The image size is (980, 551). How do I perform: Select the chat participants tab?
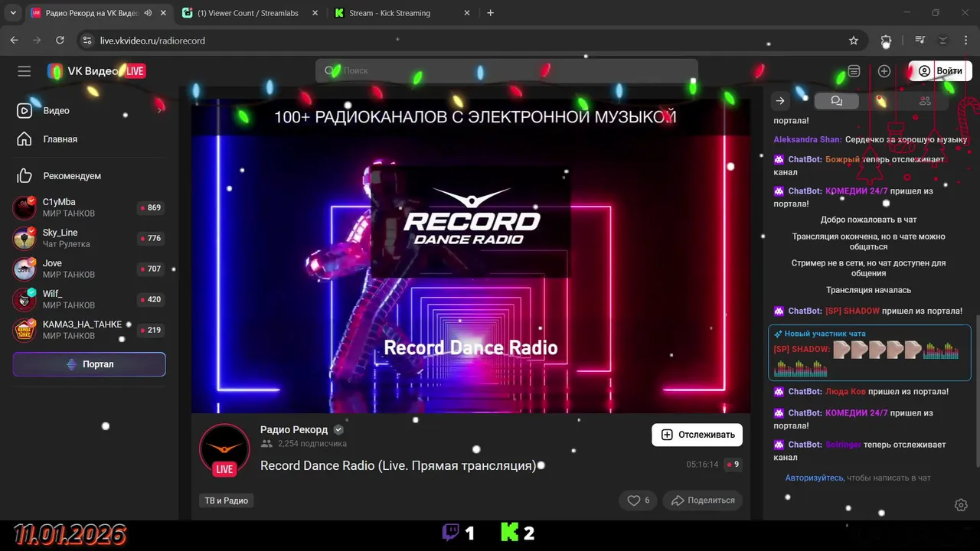tap(925, 101)
